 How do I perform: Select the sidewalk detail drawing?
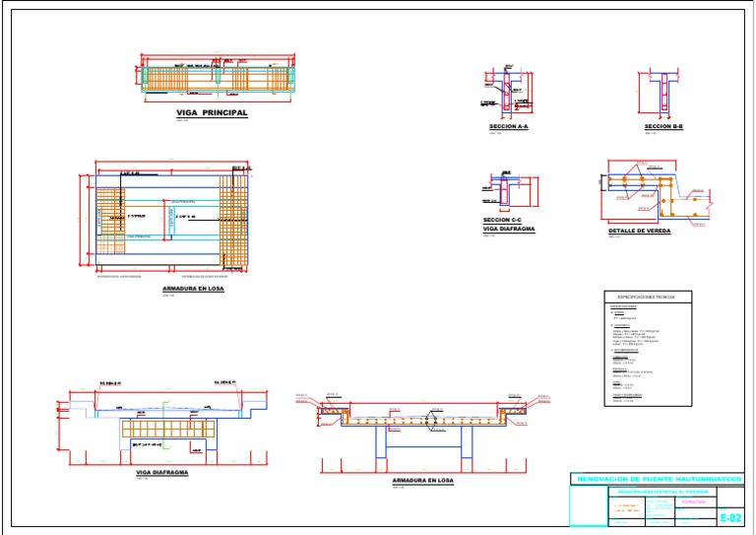[x=656, y=194]
